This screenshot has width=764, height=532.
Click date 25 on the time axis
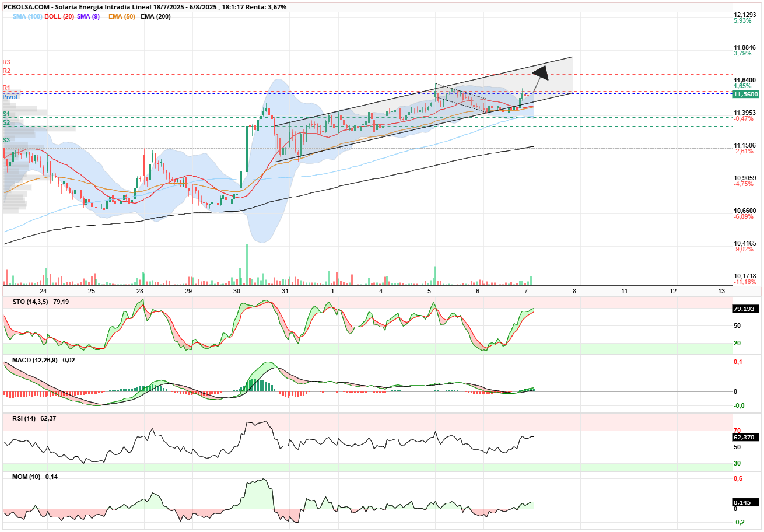[92, 290]
